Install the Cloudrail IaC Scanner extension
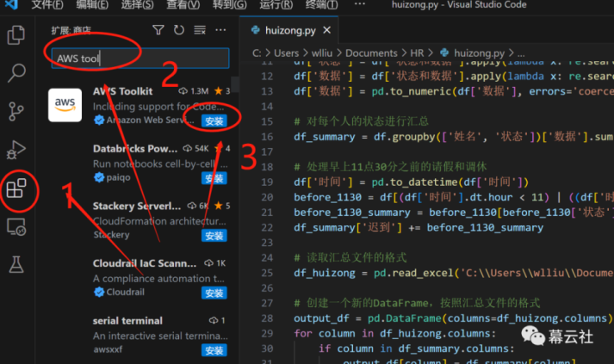 (214, 293)
